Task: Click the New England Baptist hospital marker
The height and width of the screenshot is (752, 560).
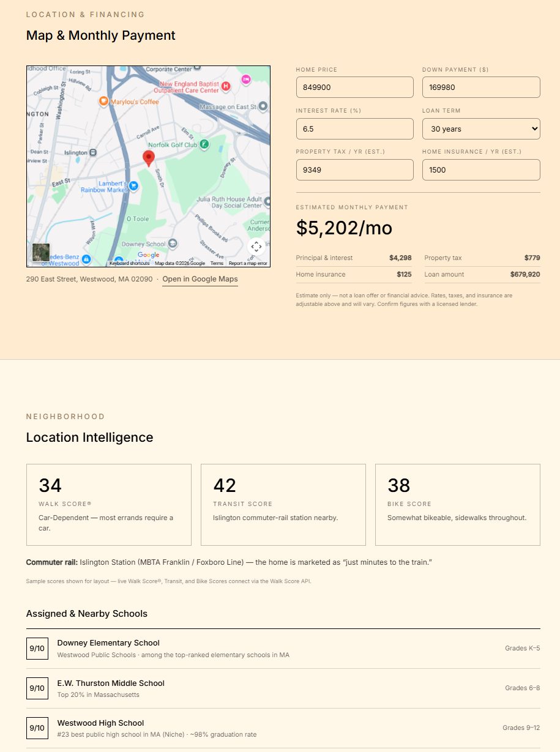Action: [x=225, y=87]
